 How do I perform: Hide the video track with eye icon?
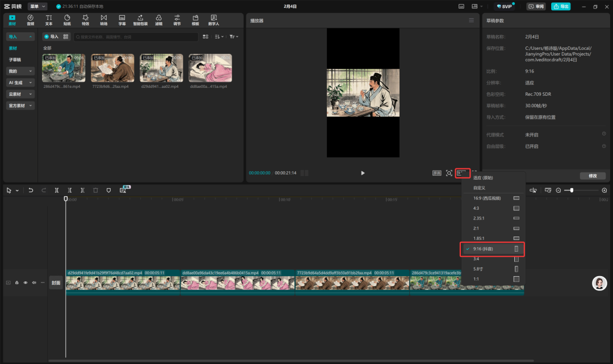point(26,282)
